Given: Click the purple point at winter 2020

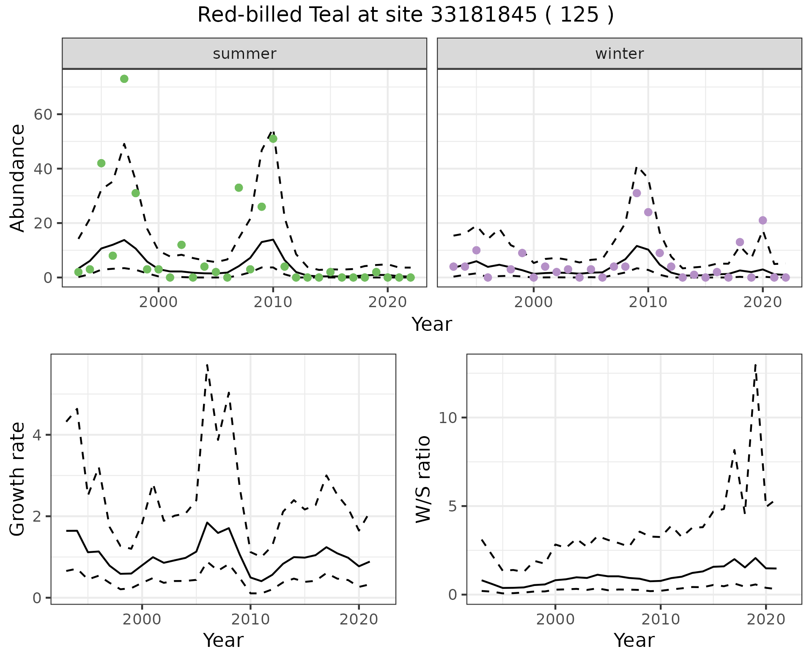Looking at the screenshot, I should pos(763,220).
